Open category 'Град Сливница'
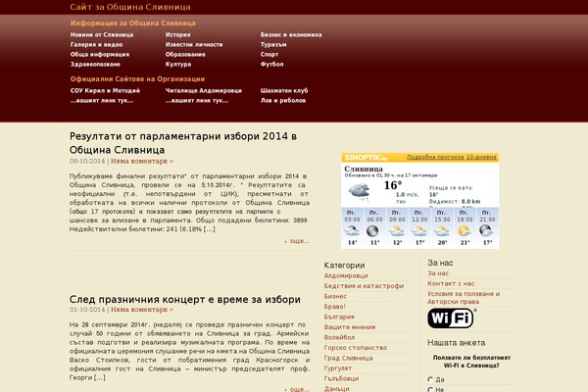 click(x=348, y=359)
